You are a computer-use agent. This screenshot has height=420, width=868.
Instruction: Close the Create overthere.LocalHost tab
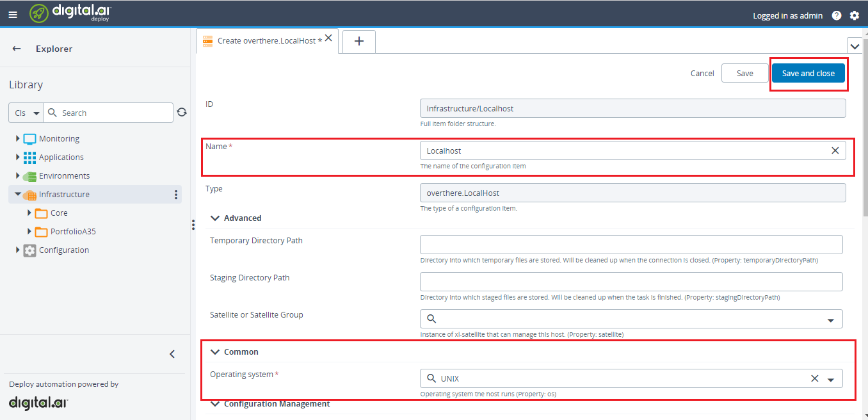328,38
